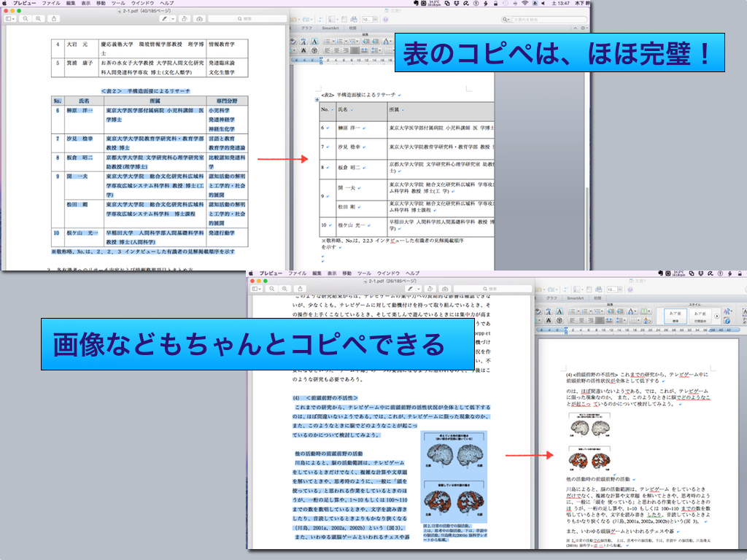Image resolution: width=747 pixels, height=560 pixels.
Task: Click the Word Help question mark icon
Action: click(385, 20)
